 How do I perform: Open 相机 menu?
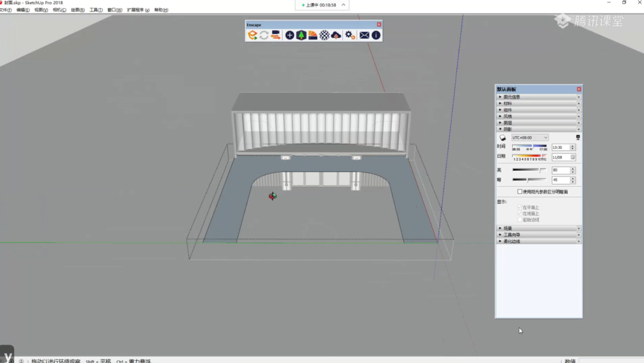[60, 10]
